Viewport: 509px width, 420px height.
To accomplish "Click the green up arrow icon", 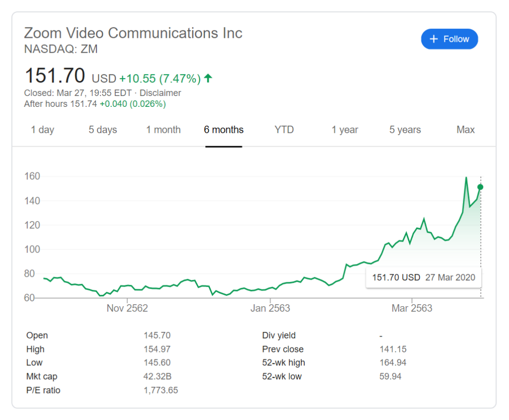I will (208, 78).
